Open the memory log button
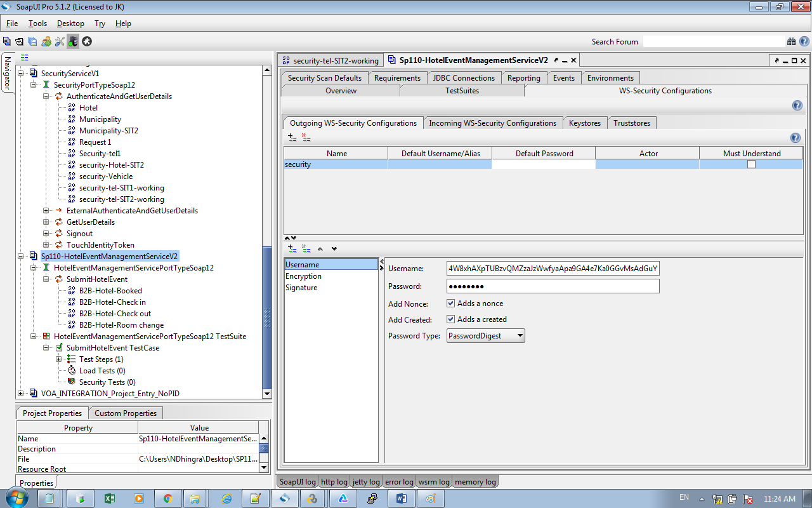 [x=475, y=482]
